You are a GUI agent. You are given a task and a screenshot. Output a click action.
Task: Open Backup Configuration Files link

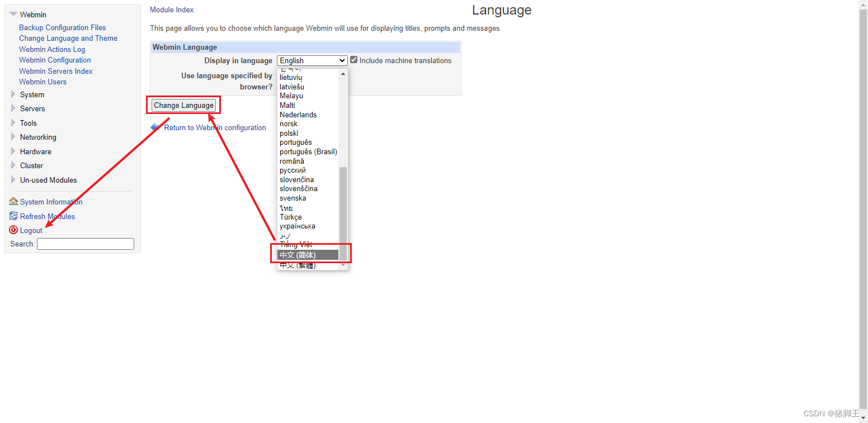pyautogui.click(x=62, y=27)
